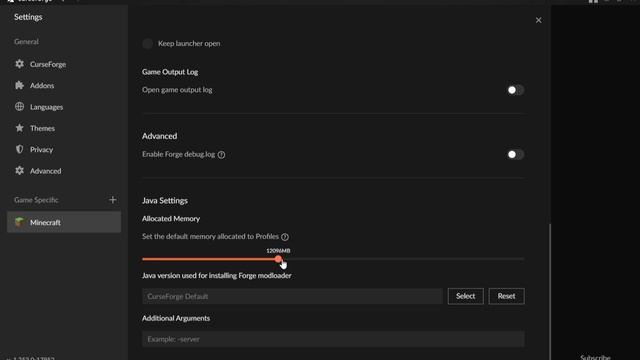Viewport: 640px width, 360px height.
Task: Select the Minecraft grass block icon
Action: pyautogui.click(x=19, y=222)
